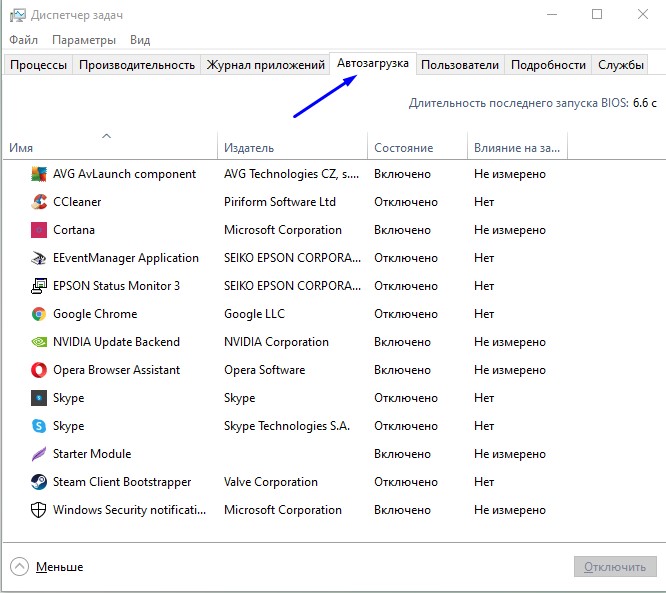The width and height of the screenshot is (666, 593).
Task: Select the EEventManager Application icon
Action: [39, 258]
